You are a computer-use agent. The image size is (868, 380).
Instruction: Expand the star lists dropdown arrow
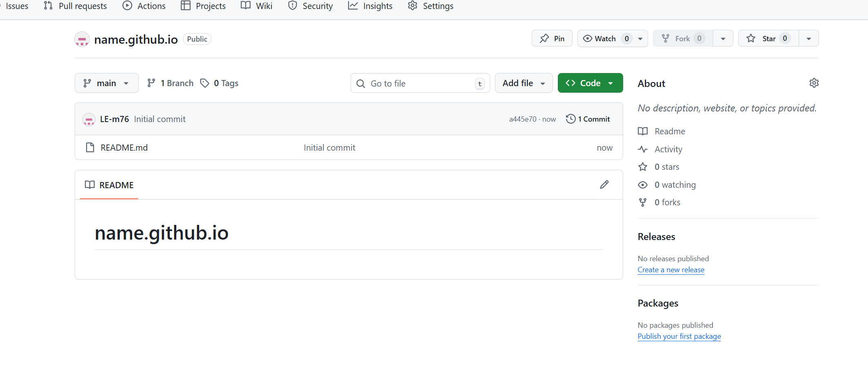[808, 38]
